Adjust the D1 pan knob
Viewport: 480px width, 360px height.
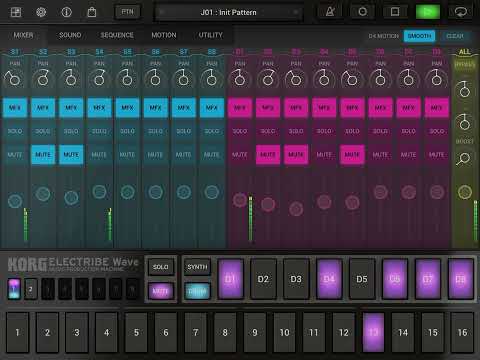pyautogui.click(x=239, y=79)
